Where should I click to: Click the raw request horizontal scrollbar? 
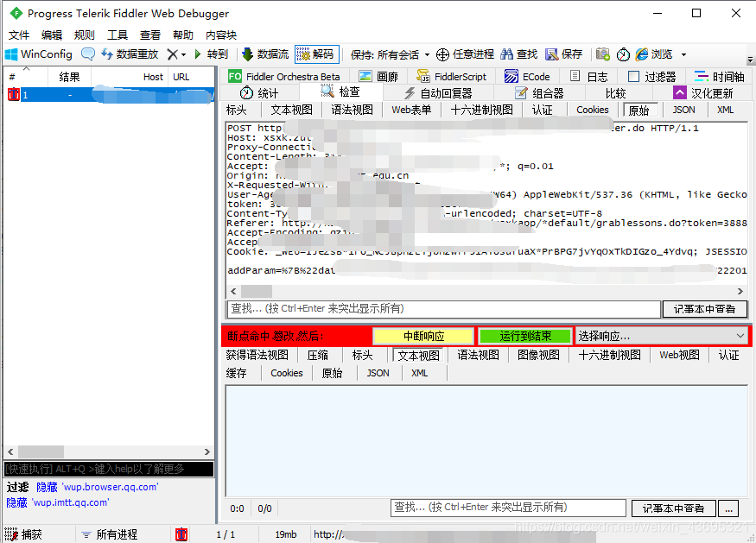pos(487,291)
